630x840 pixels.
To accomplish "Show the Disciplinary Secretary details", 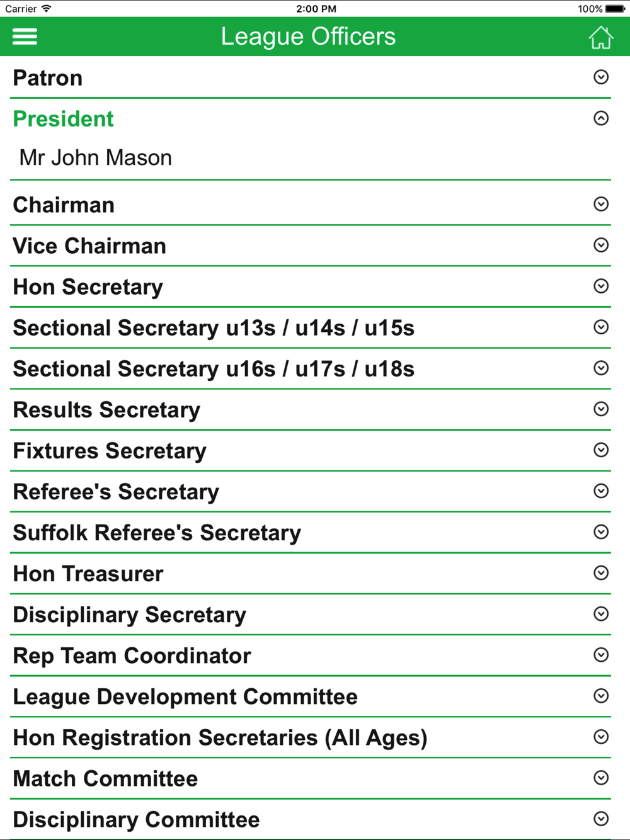I will point(311,615).
